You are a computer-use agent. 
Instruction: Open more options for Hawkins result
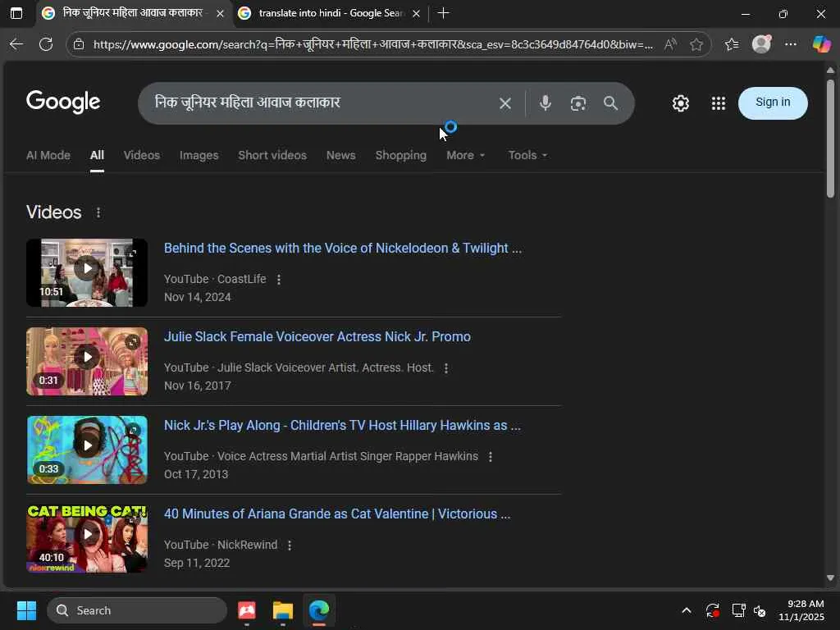coord(491,456)
